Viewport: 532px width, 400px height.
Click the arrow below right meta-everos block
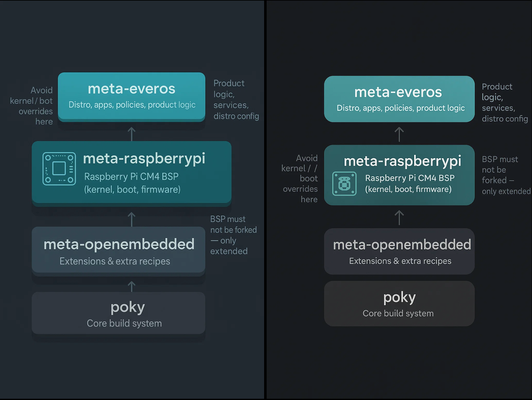point(399,134)
